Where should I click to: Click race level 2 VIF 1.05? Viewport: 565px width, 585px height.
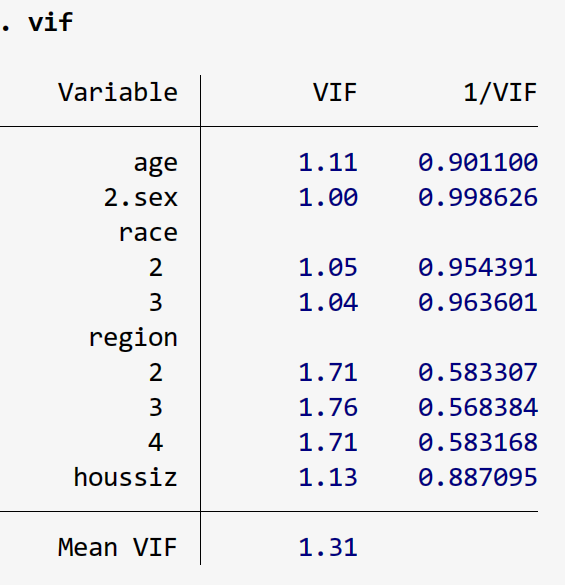click(x=328, y=268)
